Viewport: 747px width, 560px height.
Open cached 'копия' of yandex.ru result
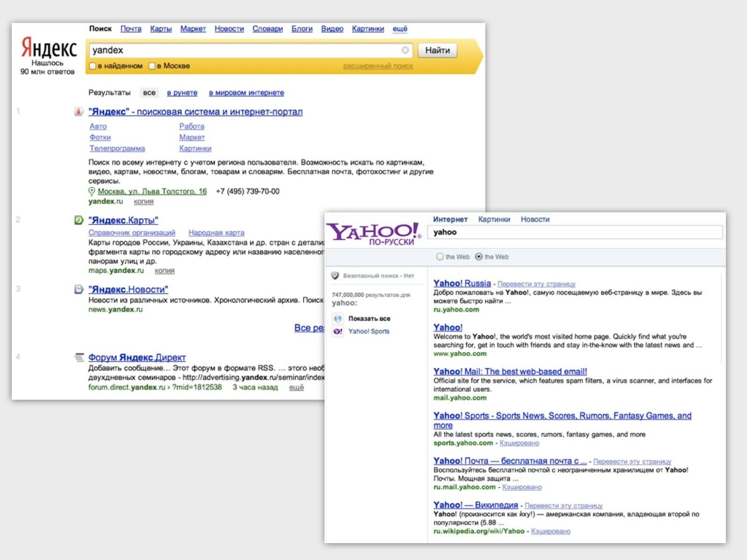[143, 202]
